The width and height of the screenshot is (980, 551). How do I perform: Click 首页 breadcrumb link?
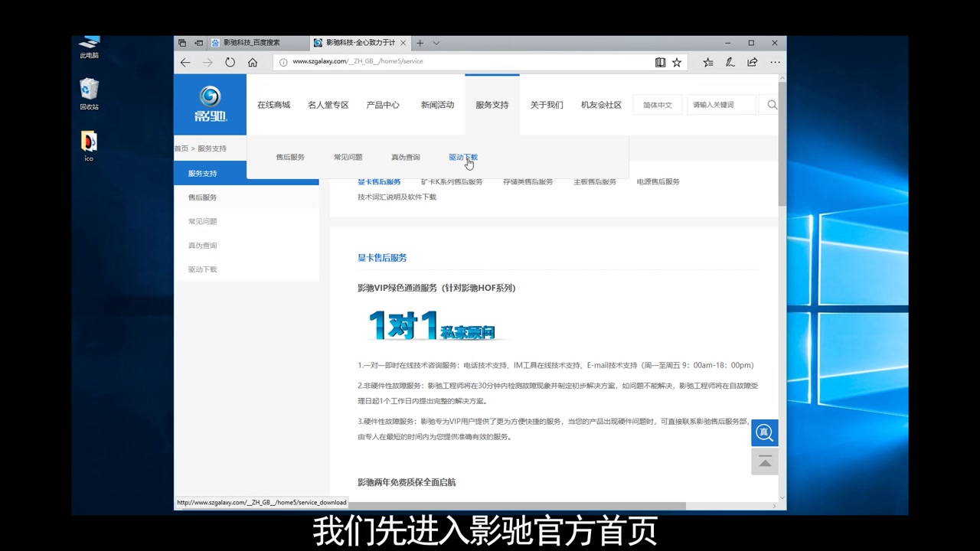tap(181, 148)
